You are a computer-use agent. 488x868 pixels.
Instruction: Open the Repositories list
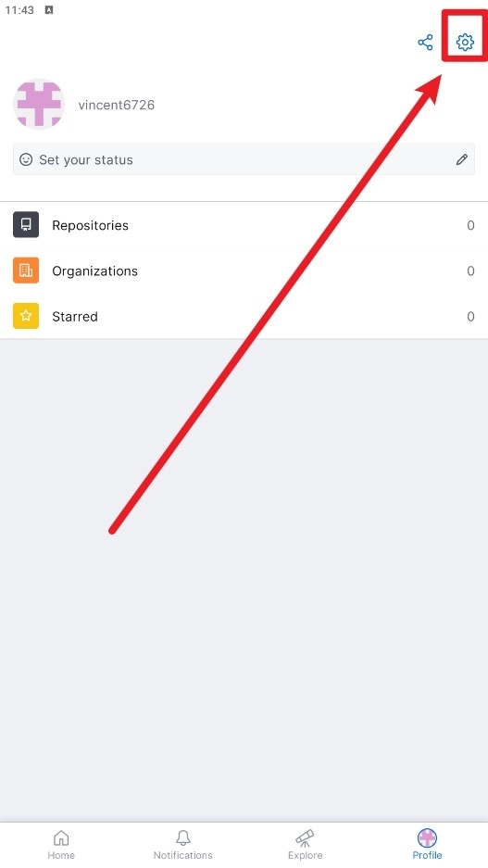pyautogui.click(x=244, y=225)
